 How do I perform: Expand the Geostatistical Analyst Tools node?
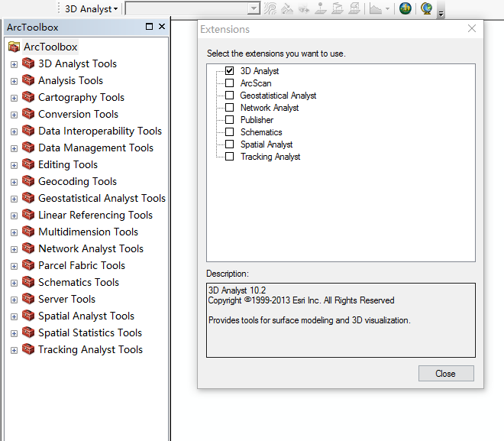[x=14, y=199]
